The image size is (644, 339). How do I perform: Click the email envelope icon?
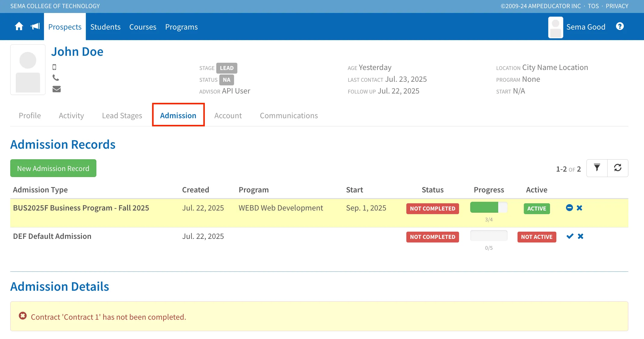tap(57, 89)
